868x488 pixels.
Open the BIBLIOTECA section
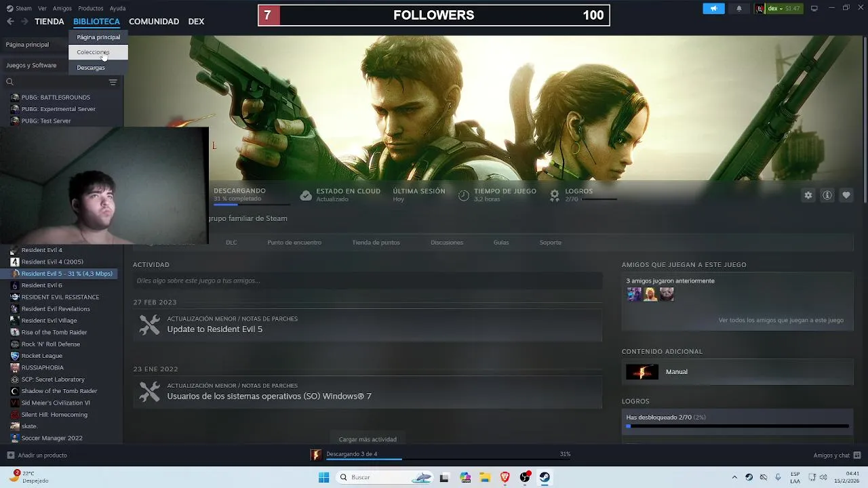click(x=96, y=22)
